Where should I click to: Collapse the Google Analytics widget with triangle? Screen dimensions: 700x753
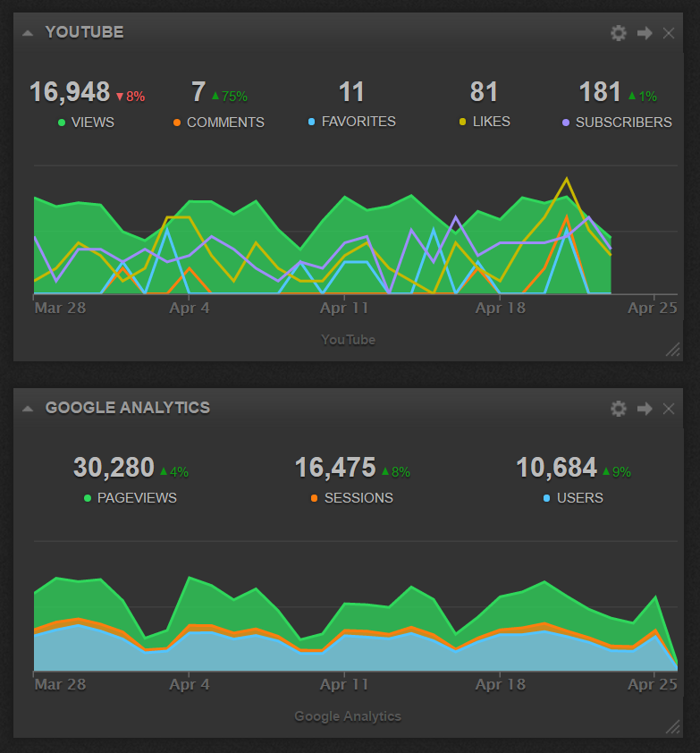tap(28, 408)
